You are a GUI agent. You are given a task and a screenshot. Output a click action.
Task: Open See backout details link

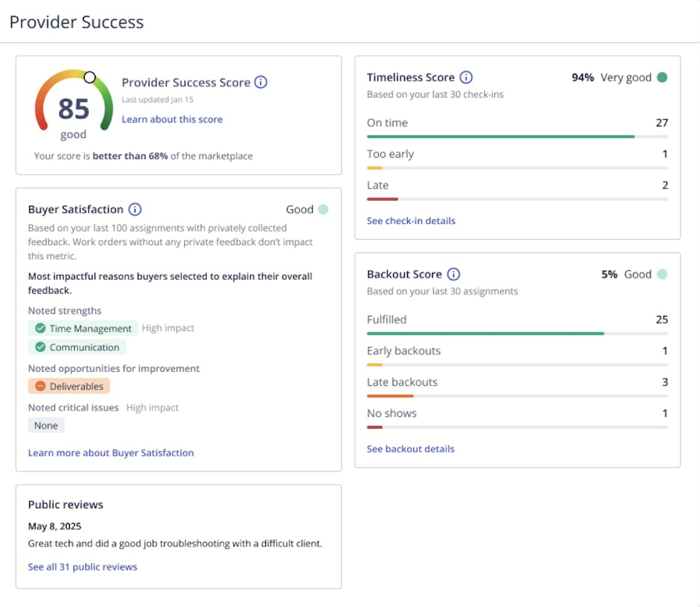click(x=410, y=449)
